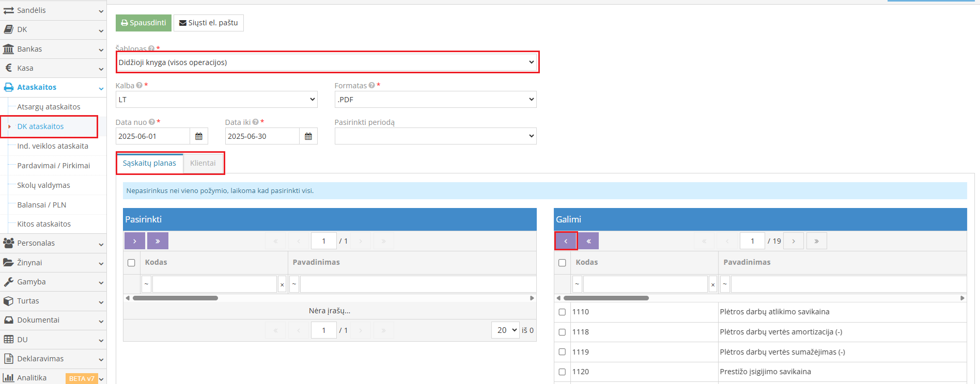980x384 pixels.
Task: Open the Data iki calendar picker
Action: click(x=308, y=136)
